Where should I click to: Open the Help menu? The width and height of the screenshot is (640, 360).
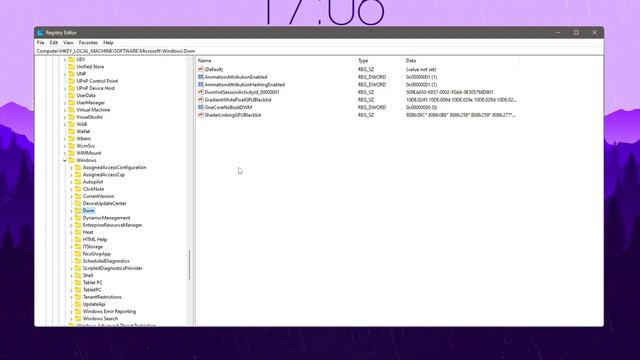pos(108,42)
